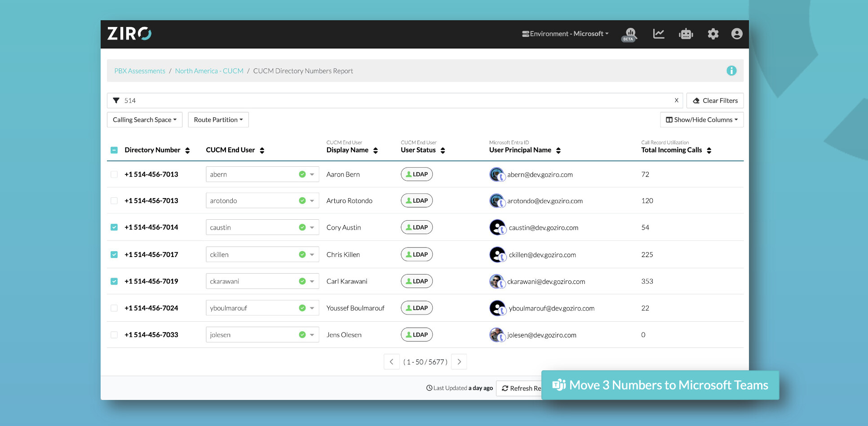
Task: Click the blue info icon in breadcrumb bar
Action: tap(731, 71)
